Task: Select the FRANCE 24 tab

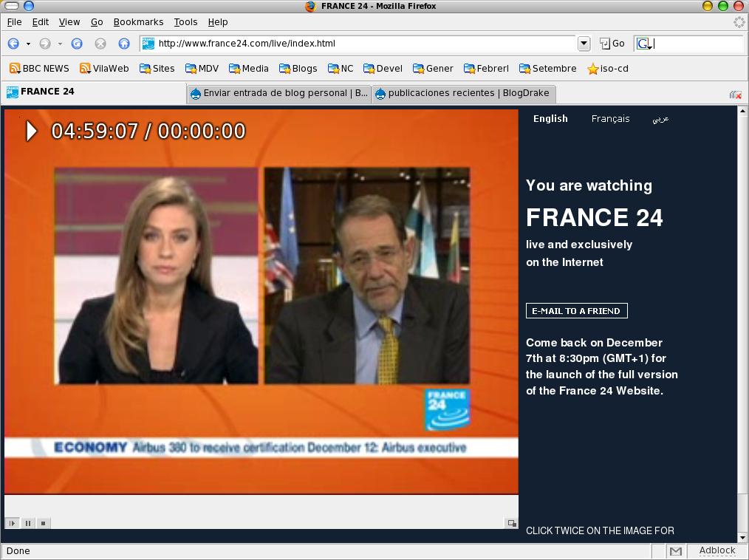Action: coord(94,92)
